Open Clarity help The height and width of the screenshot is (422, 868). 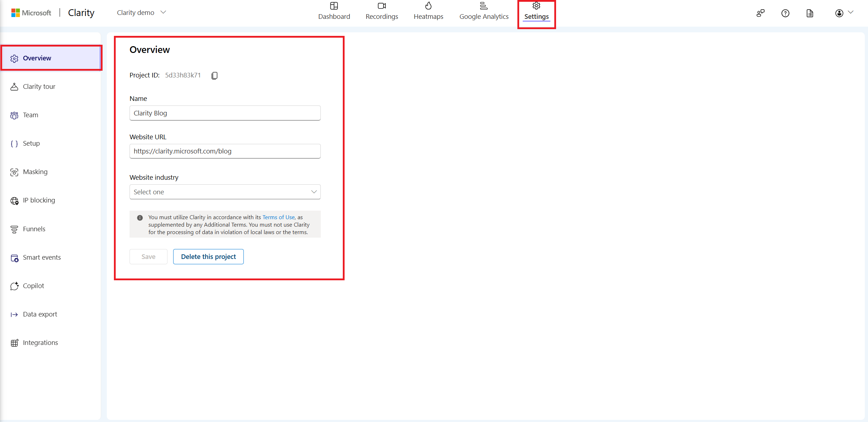pos(785,13)
